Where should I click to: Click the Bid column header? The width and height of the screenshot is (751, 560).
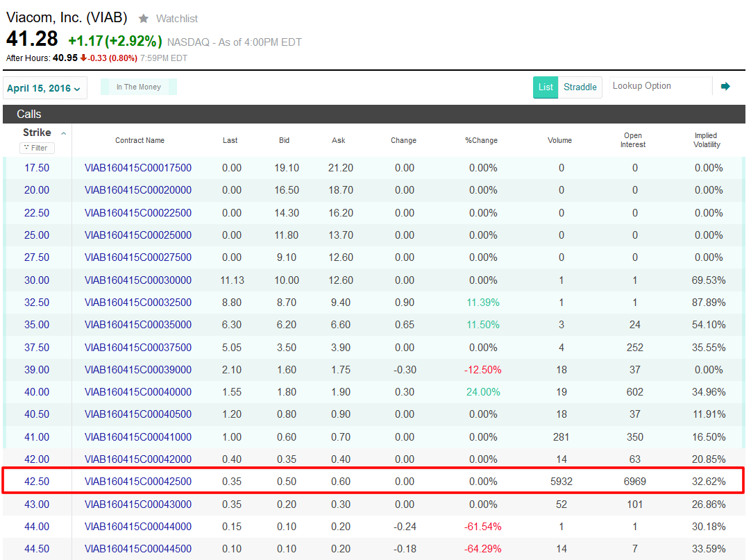pyautogui.click(x=284, y=140)
